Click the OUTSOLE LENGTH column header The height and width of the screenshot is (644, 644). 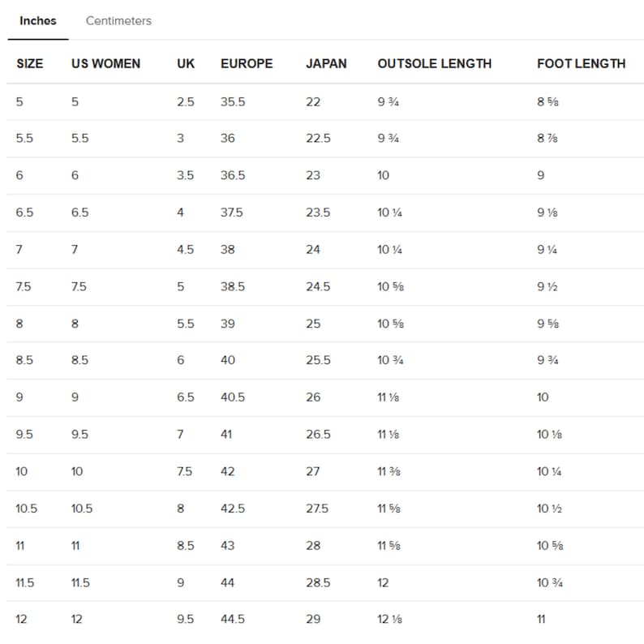(435, 63)
